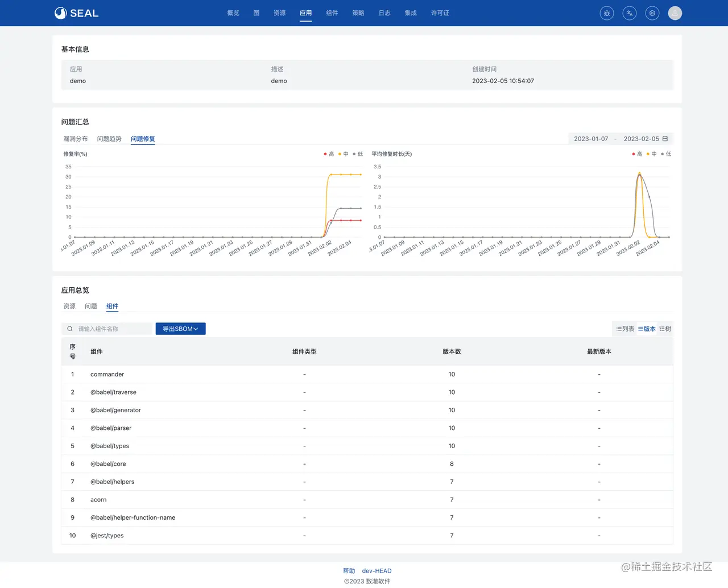Open the user avatar menu

click(675, 13)
